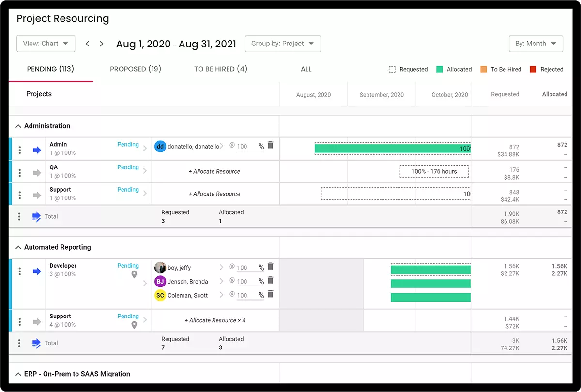581x392 pixels.
Task: Expand the Admin request chevron
Action: pos(145,149)
